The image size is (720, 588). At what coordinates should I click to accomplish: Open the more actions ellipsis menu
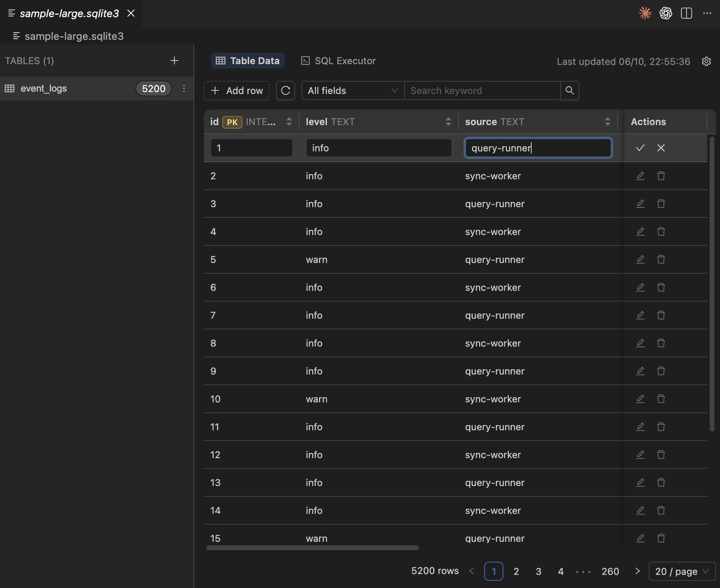click(707, 13)
